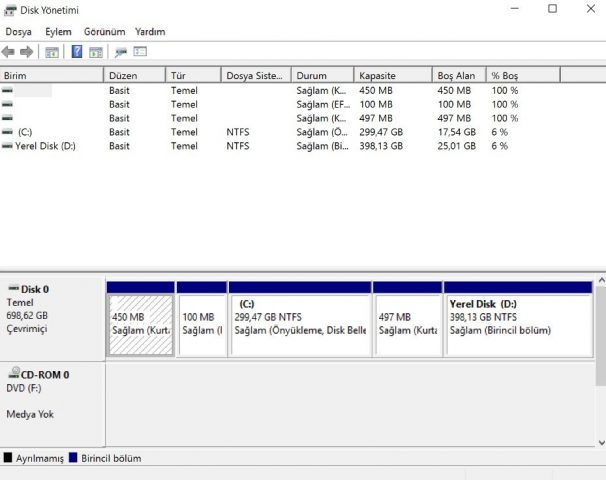Image resolution: width=606 pixels, height=480 pixels.
Task: Click the blue Birincil bölüm legend swatch
Action: [x=73, y=458]
